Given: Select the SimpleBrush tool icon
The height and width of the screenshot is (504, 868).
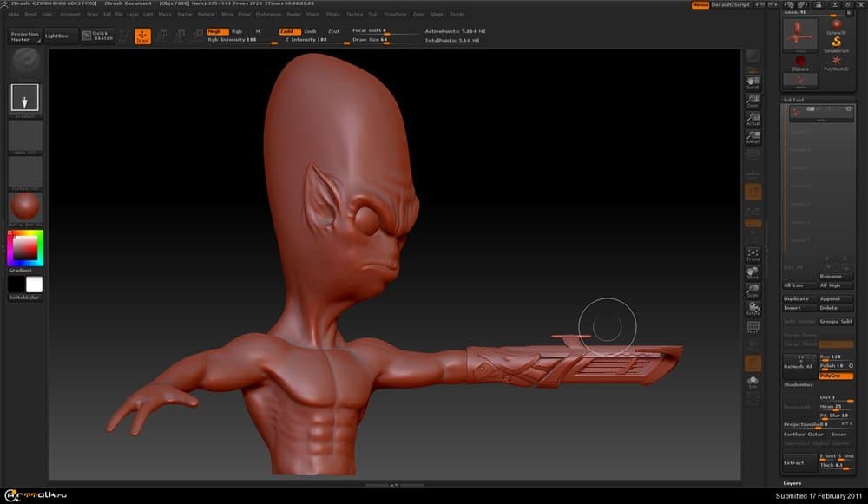Looking at the screenshot, I should [x=835, y=43].
